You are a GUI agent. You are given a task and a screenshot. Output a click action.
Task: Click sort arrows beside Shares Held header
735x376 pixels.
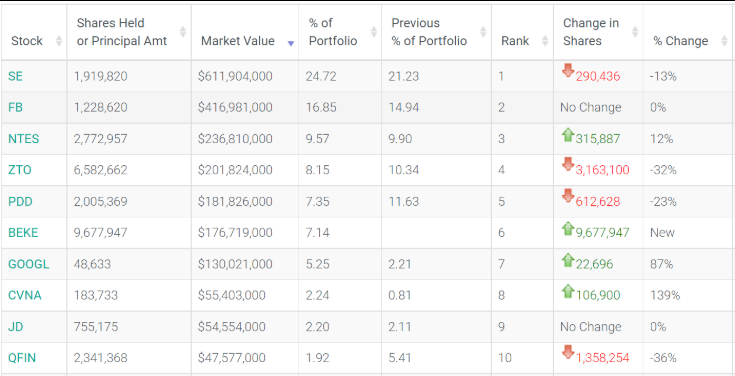pos(183,31)
